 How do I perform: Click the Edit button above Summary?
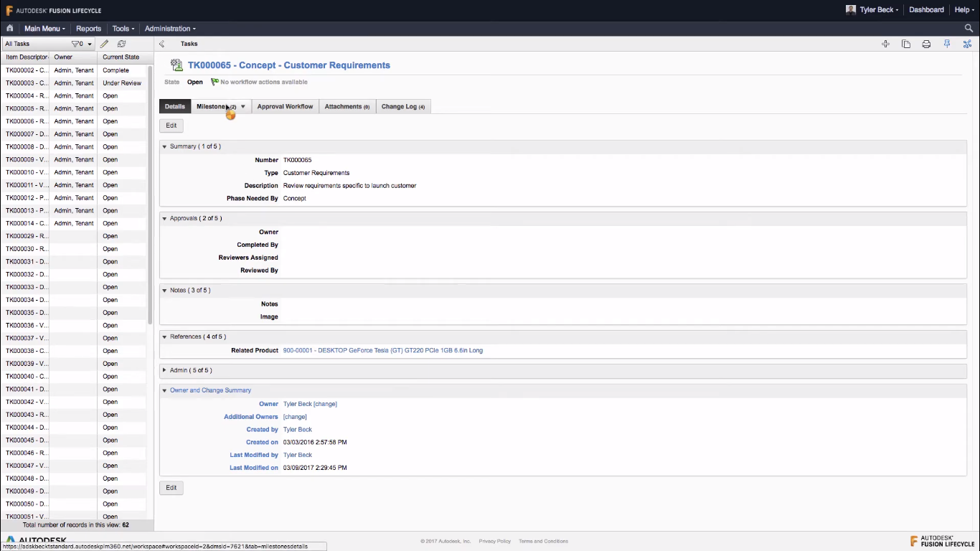[x=171, y=126]
